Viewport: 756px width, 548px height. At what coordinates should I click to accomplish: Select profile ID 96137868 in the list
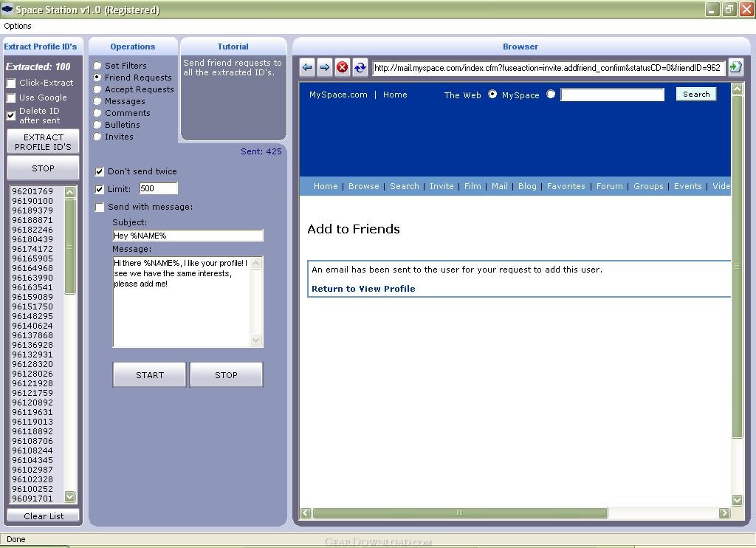[x=32, y=335]
